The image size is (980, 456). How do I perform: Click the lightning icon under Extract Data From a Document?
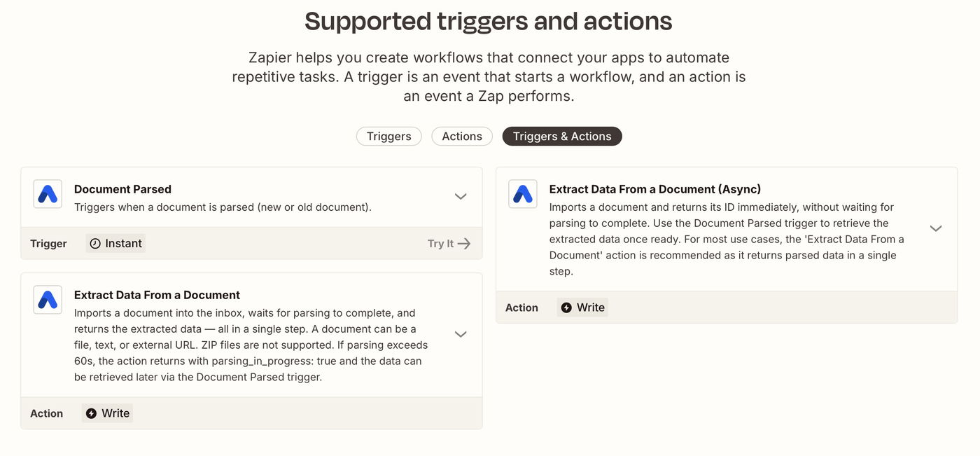pyautogui.click(x=91, y=413)
